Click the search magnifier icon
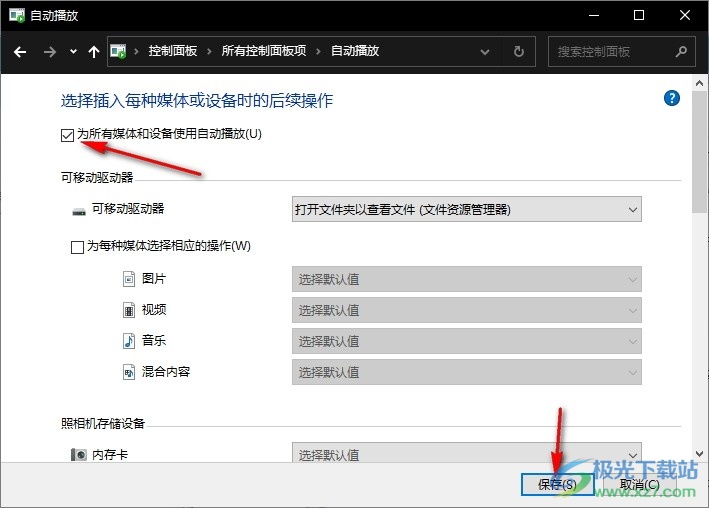Screen dimensions: 709x508 click(681, 52)
